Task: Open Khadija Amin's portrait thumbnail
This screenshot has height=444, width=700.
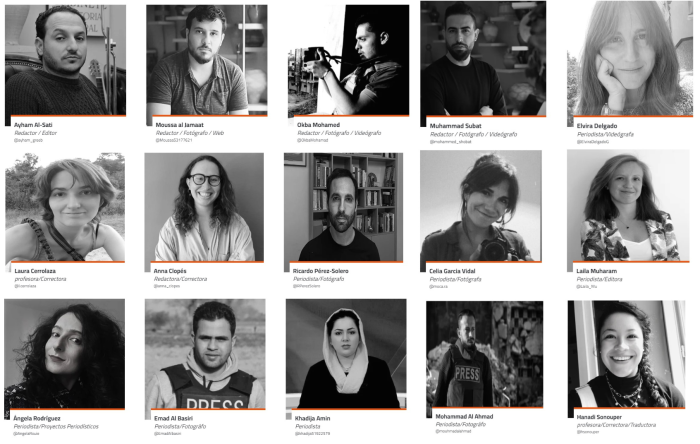Action: (x=346, y=354)
